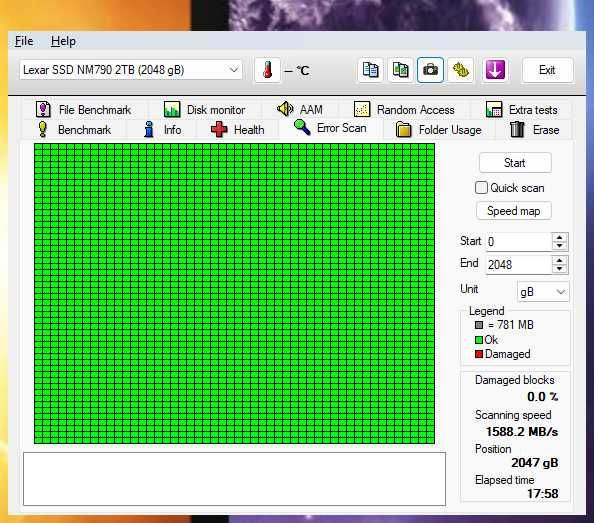Open the Extra tests tab

pyautogui.click(x=522, y=110)
